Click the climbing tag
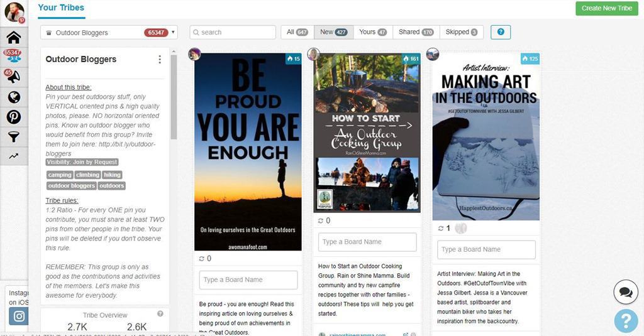Viewport: 644px width, 336px height. pyautogui.click(x=87, y=175)
